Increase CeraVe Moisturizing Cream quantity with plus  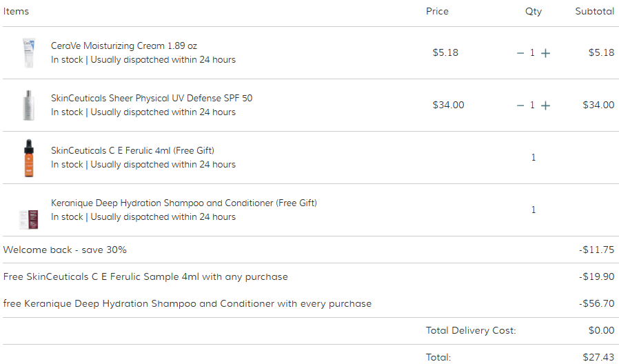coord(545,53)
